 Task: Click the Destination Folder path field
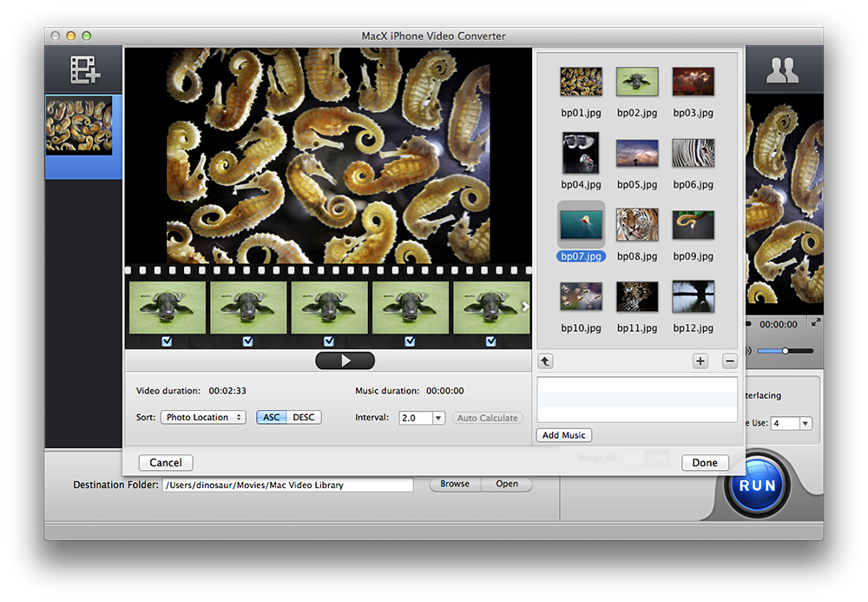click(287, 485)
